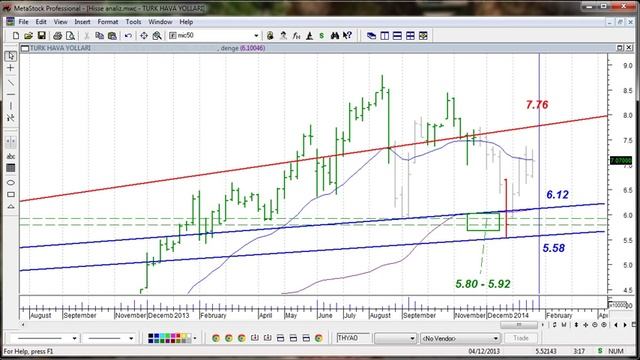The image size is (640, 360).
Task: Expand the color palette dropdown arrow
Action: 195,338
